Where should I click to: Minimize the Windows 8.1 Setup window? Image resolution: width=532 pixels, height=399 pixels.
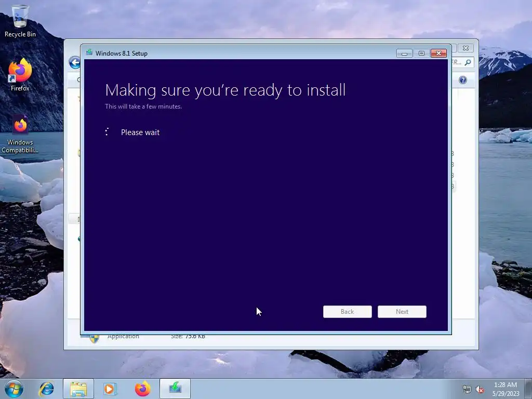pyautogui.click(x=404, y=54)
